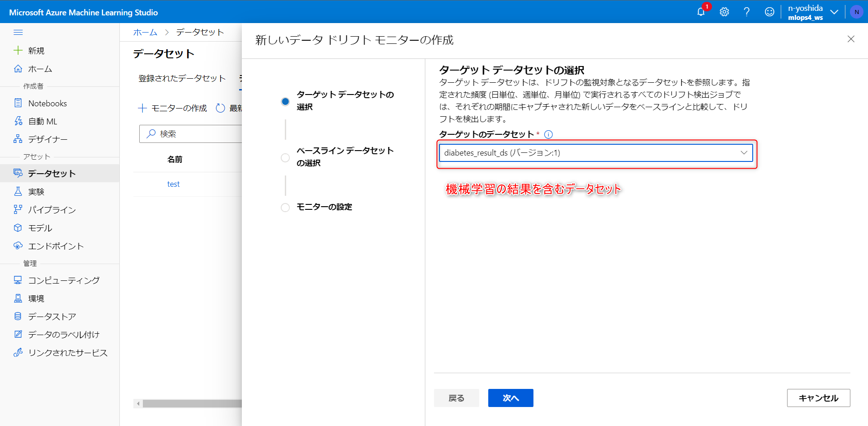Click the horizontal scrollbar left arrow

point(138,403)
